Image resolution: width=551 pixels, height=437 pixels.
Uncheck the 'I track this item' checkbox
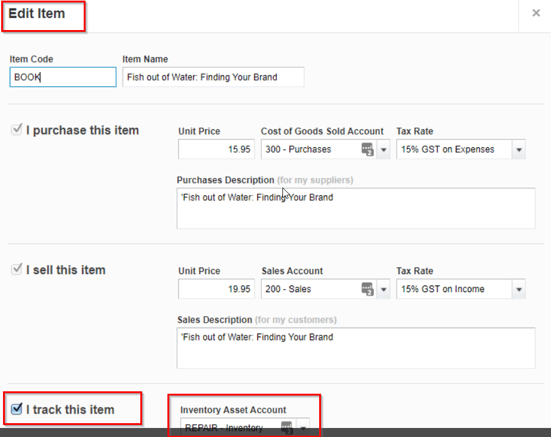(x=16, y=409)
